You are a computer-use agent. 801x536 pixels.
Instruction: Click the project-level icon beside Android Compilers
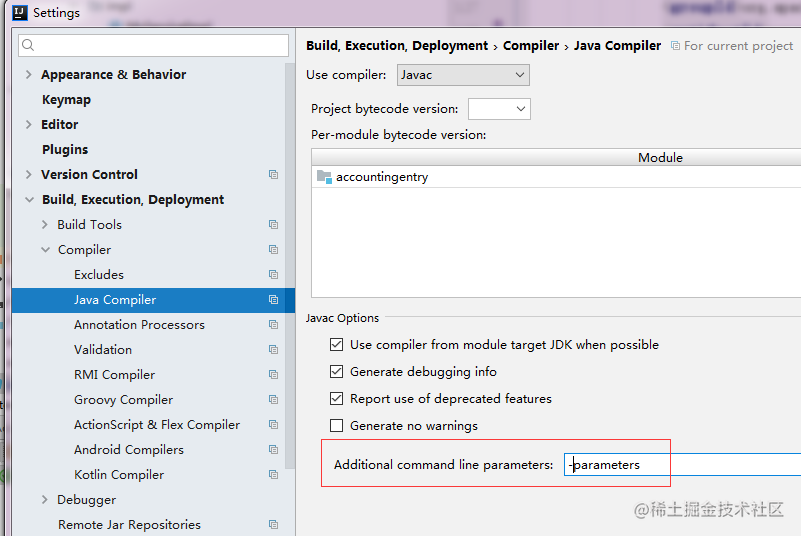(273, 450)
